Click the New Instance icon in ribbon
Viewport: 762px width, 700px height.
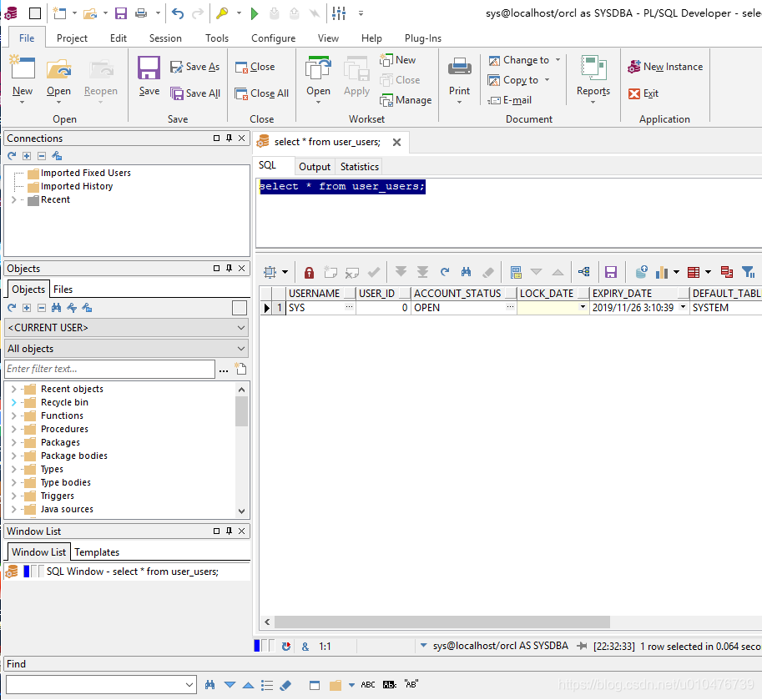[x=633, y=67]
